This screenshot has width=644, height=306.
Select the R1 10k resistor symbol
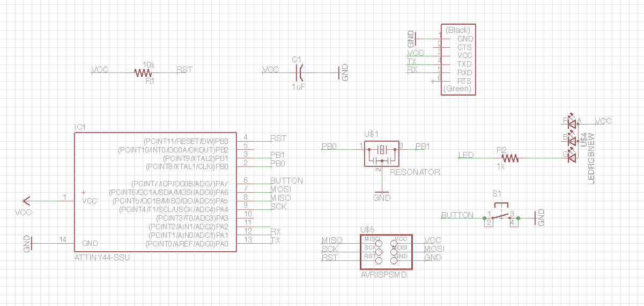coord(143,73)
